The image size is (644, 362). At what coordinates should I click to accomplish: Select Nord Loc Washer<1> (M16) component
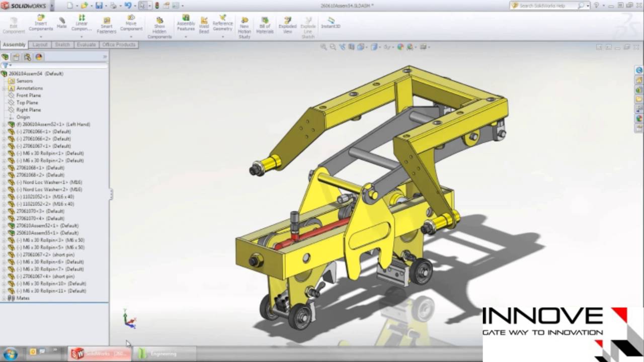(x=49, y=182)
